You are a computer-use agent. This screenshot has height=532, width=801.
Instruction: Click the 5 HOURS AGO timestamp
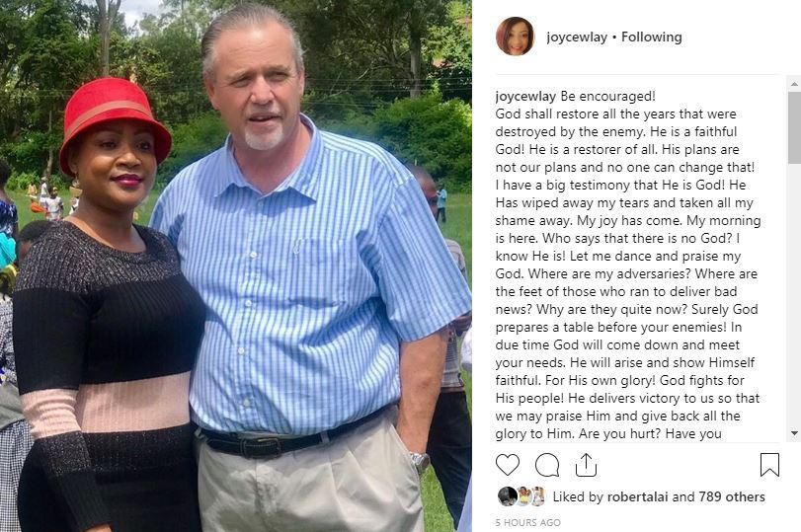click(x=527, y=523)
